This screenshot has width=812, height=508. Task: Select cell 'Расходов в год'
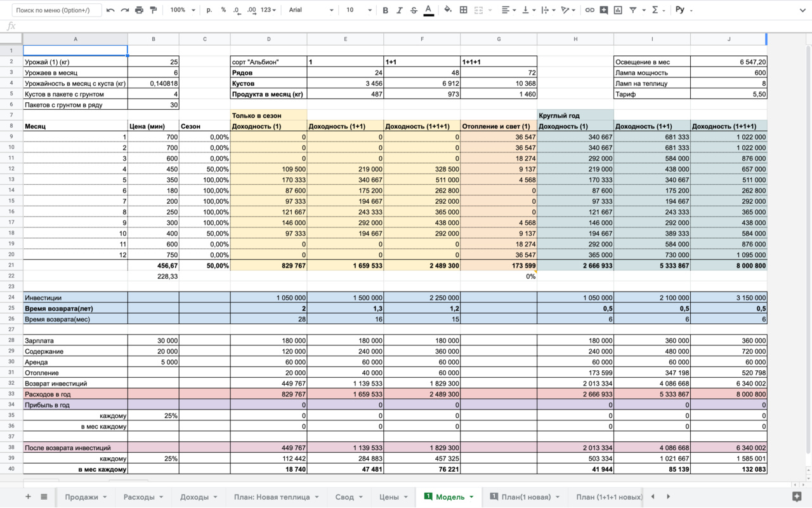coord(75,394)
